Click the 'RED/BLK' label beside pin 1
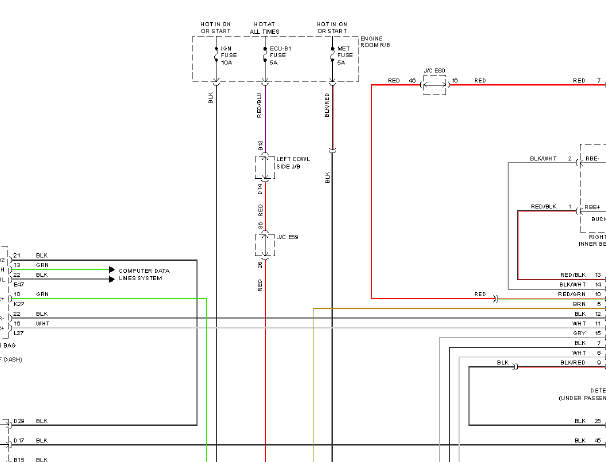The image size is (606, 462). pos(543,206)
